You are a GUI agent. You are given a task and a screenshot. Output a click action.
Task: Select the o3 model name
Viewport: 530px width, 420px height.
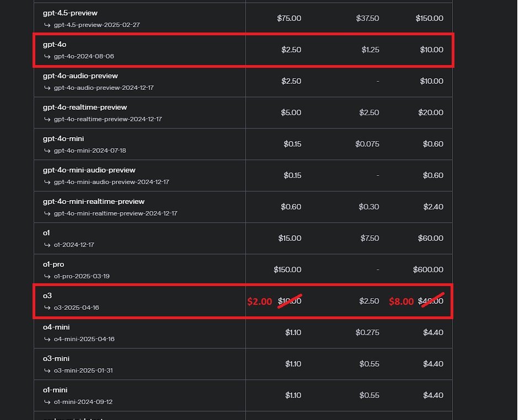tap(47, 296)
